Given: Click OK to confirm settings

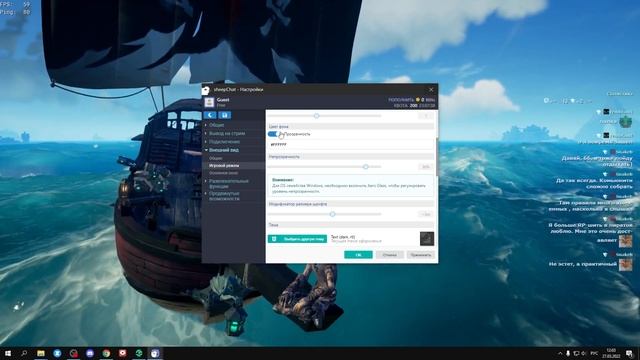Looking at the screenshot, I should 358,255.
